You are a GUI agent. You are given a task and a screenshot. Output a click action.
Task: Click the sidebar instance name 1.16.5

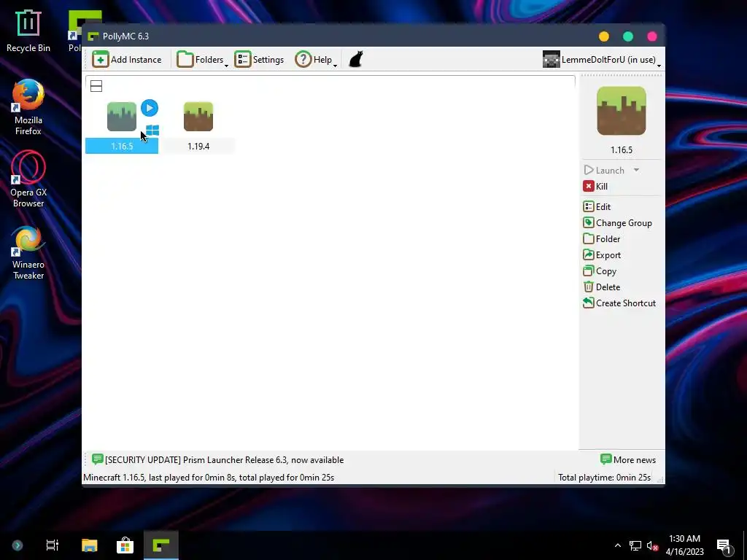click(x=622, y=150)
